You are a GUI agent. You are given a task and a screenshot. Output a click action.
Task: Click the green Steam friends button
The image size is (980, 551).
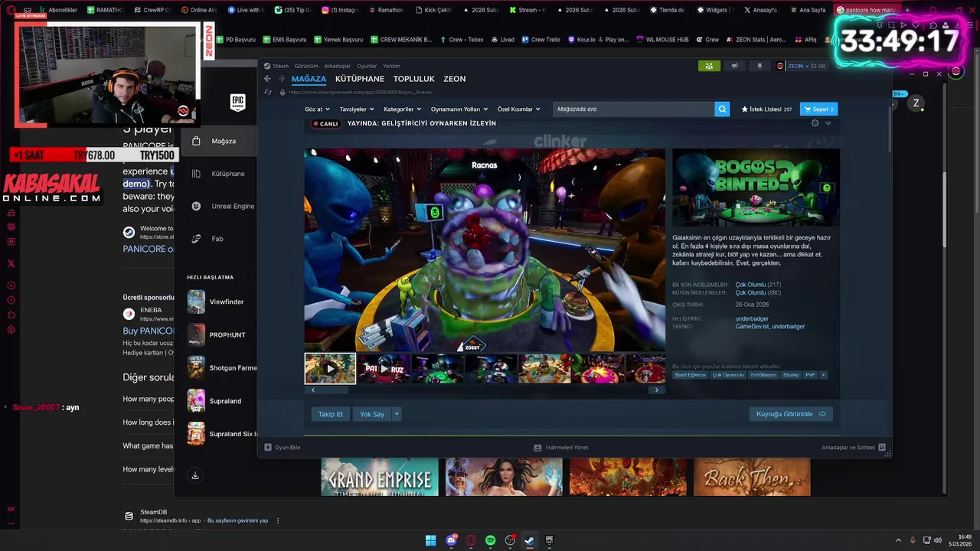point(709,66)
